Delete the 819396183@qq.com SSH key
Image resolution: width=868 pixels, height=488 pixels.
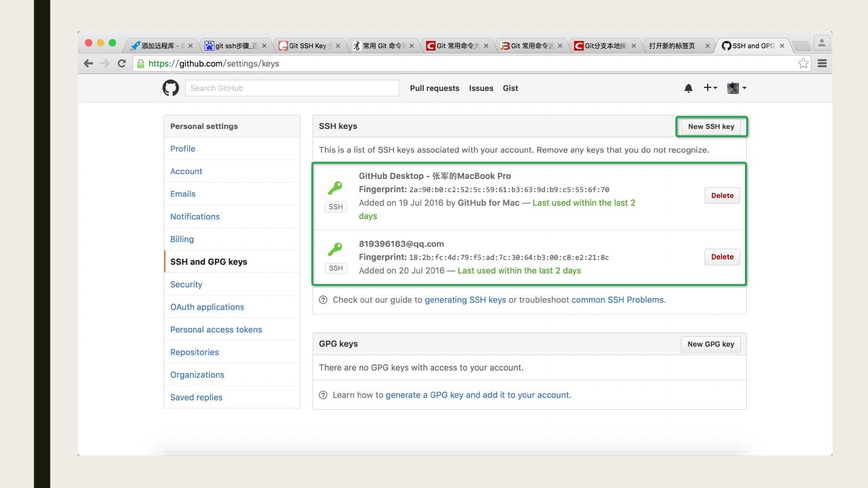tap(722, 257)
